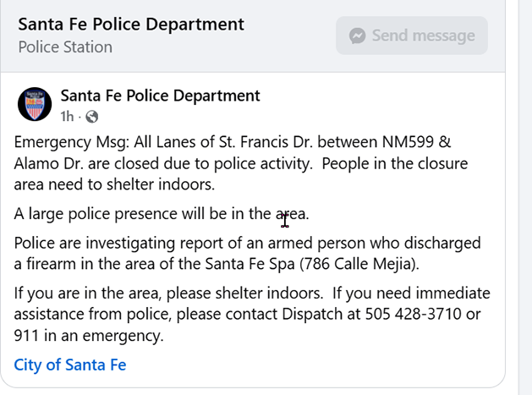This screenshot has height=395, width=532.
Task: Click the Police Station category label
Action: [65, 47]
